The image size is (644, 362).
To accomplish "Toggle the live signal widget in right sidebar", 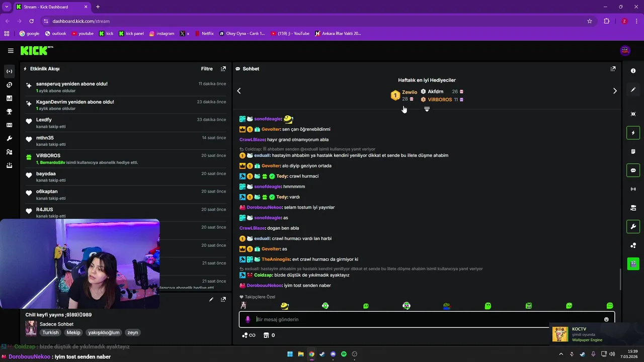I will point(633,189).
